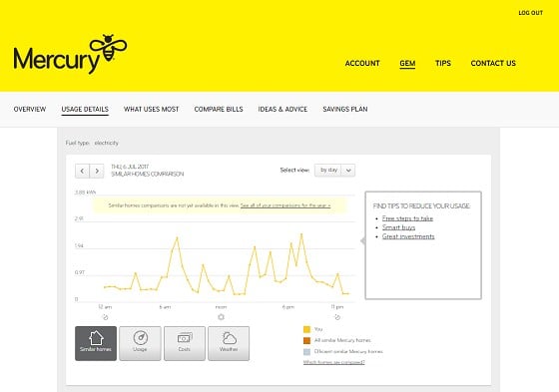Click the noon sun icon below chart

221,317
